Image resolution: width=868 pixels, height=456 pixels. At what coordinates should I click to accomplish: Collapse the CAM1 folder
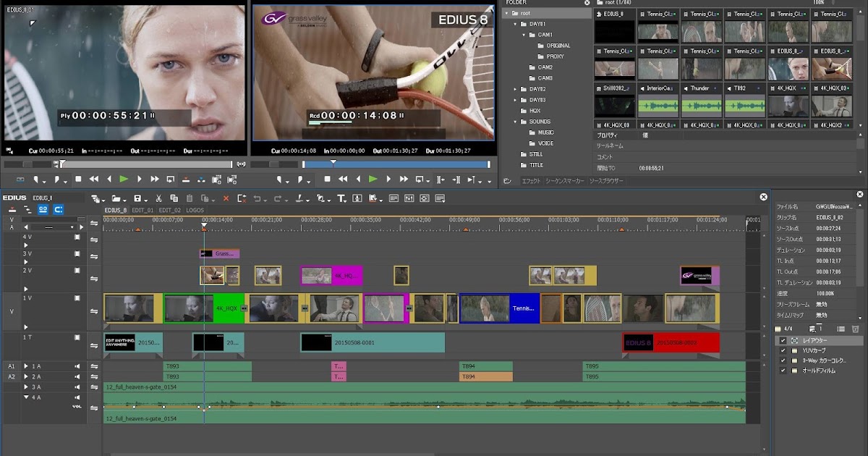524,35
